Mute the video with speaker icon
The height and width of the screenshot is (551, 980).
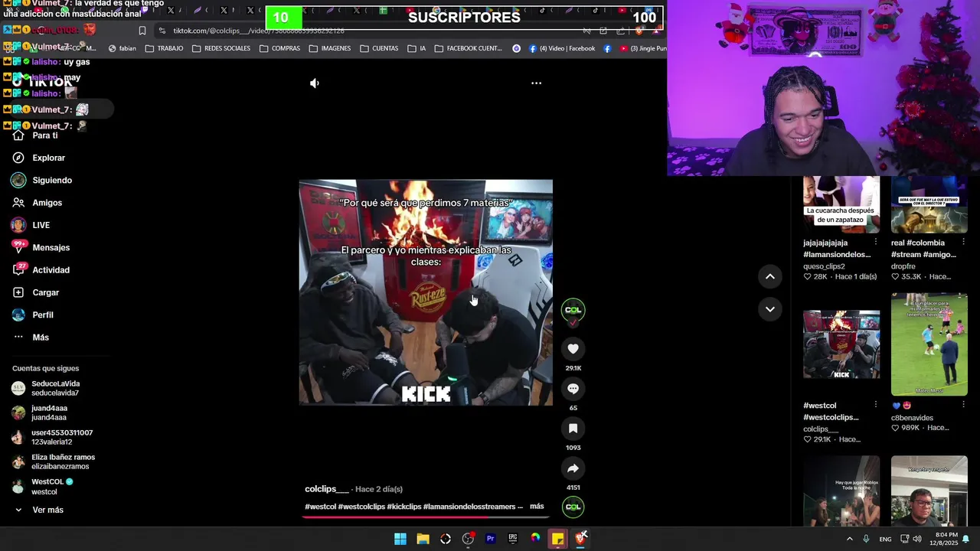(315, 83)
